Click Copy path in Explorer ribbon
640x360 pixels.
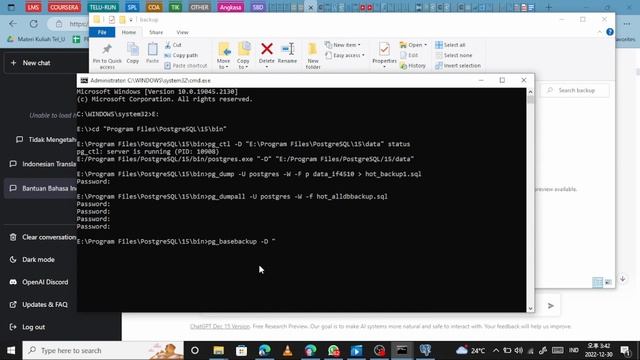pos(181,55)
